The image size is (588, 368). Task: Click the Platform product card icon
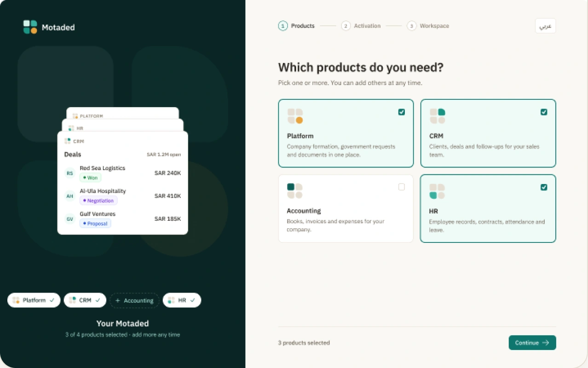[295, 116]
